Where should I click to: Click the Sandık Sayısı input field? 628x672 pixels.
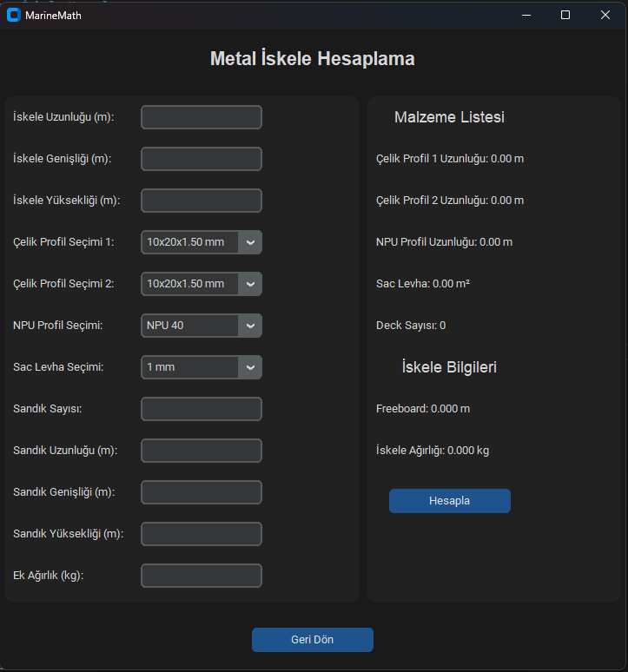[201, 408]
